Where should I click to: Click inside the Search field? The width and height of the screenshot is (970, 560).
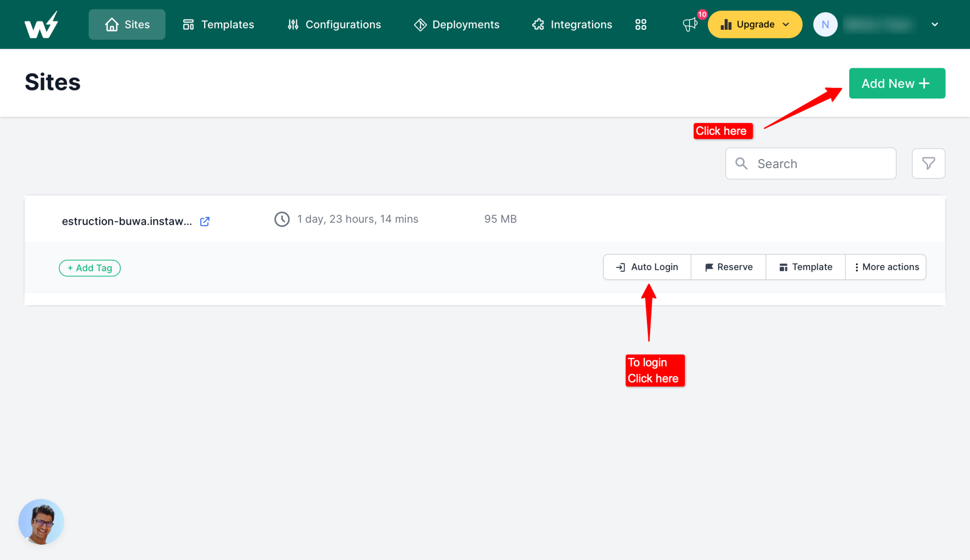tap(810, 163)
